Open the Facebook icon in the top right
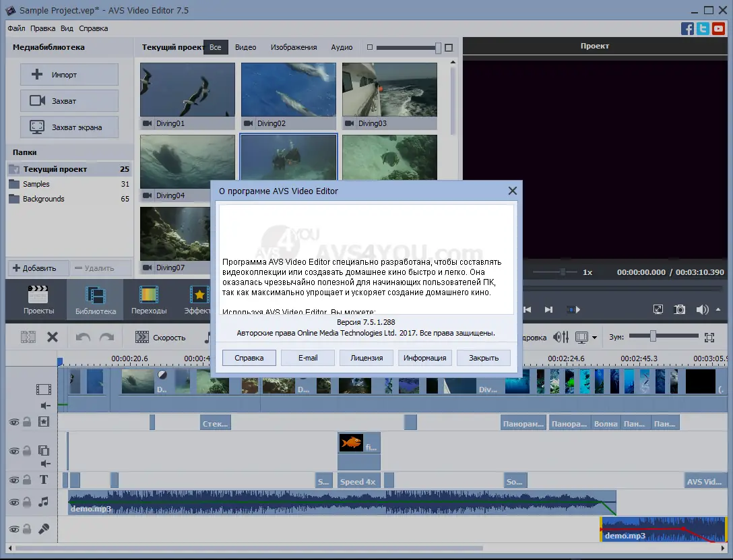Screen dimensions: 733x560 687,28
